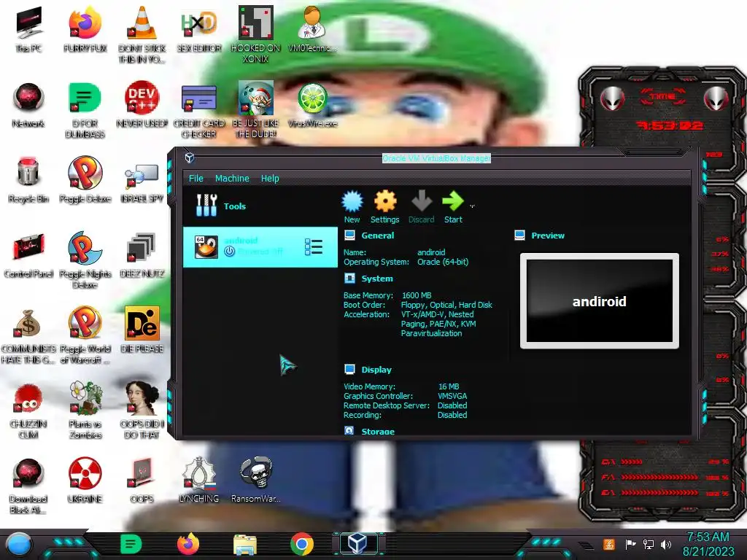The width and height of the screenshot is (747, 560).
Task: Click the General section header
Action: coord(377,236)
